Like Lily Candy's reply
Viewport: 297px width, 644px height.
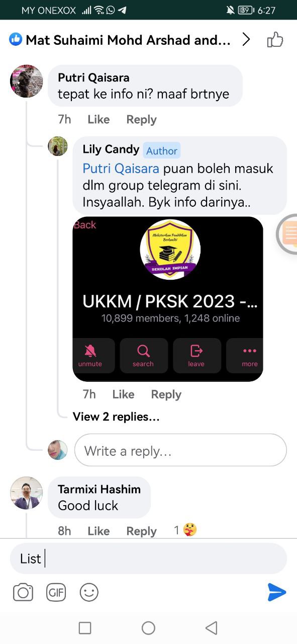click(x=123, y=394)
